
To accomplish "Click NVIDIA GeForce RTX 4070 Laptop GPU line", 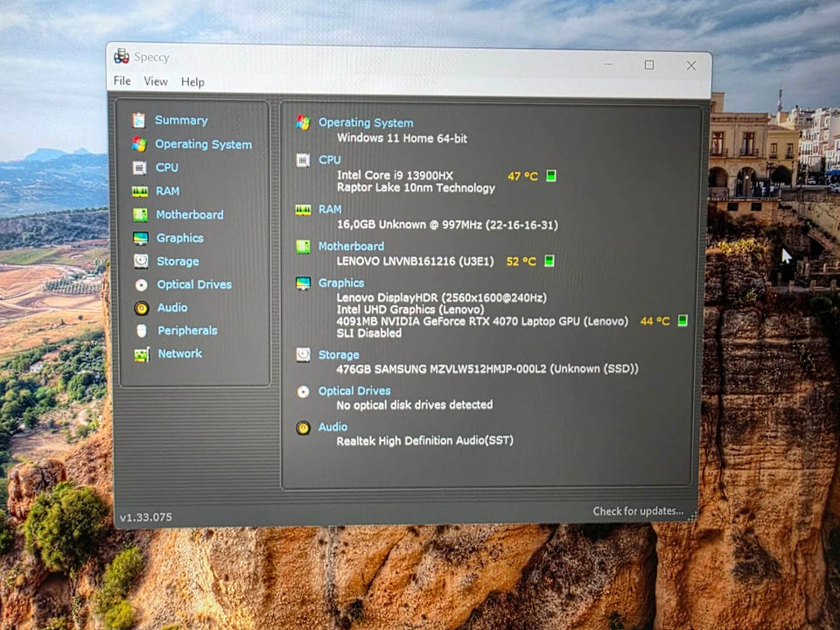I will point(482,321).
